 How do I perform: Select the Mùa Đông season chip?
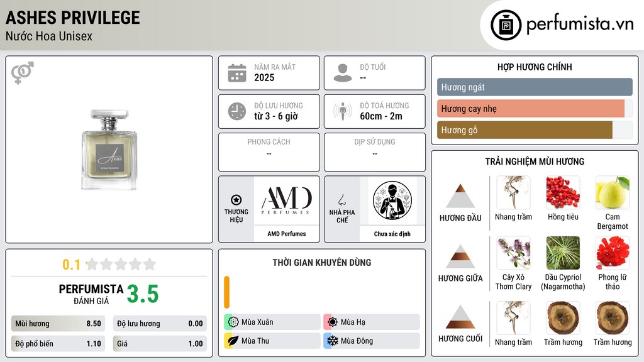372,341
